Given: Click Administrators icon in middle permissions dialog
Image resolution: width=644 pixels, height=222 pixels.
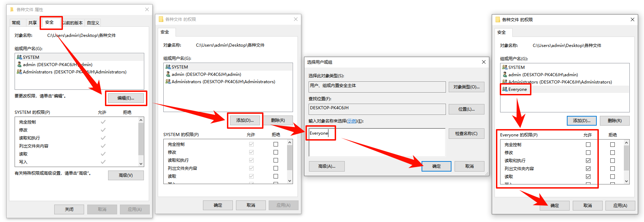Looking at the screenshot, I should (168, 81).
